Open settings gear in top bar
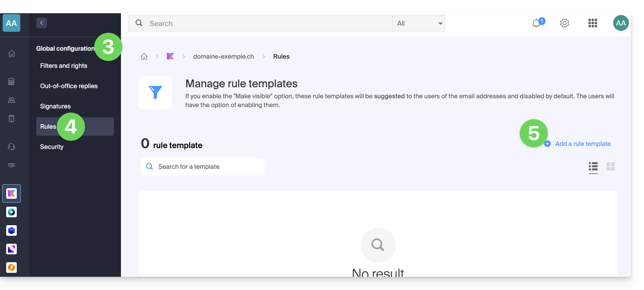 (x=565, y=23)
